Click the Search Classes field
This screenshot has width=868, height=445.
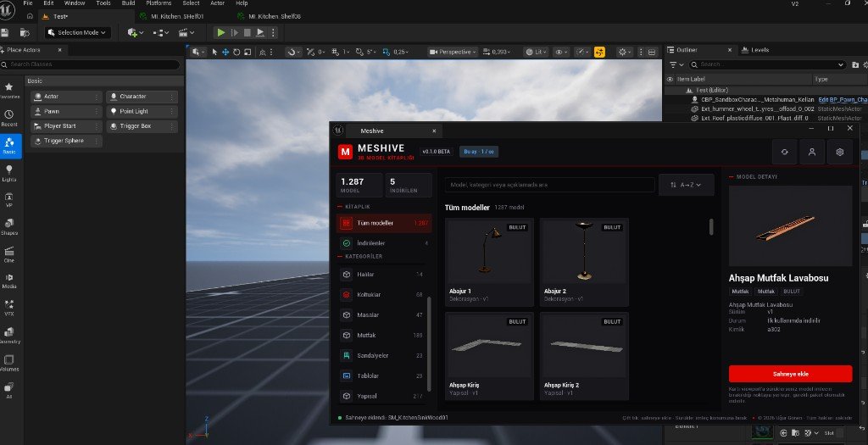(90, 64)
